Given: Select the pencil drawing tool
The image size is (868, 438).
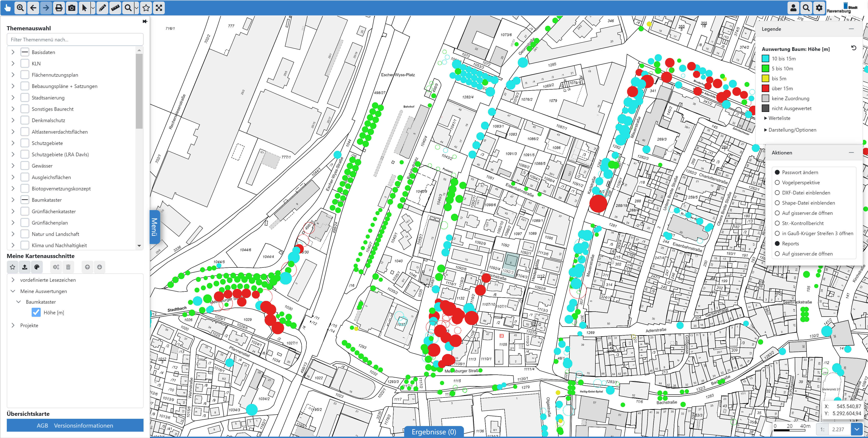Looking at the screenshot, I should pos(102,8).
